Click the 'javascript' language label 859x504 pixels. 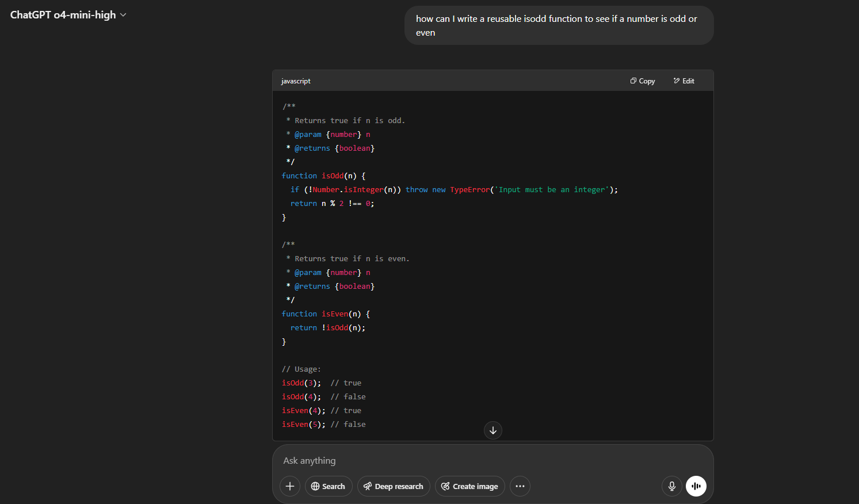point(296,81)
